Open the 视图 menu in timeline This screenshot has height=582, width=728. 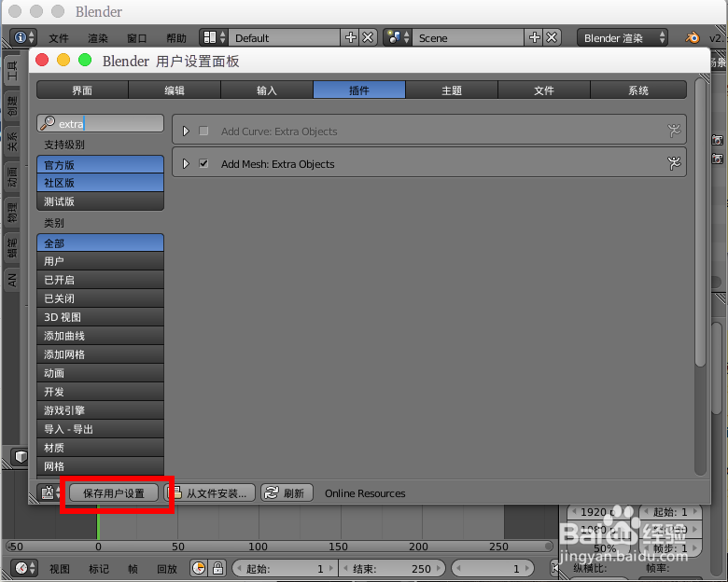60,569
